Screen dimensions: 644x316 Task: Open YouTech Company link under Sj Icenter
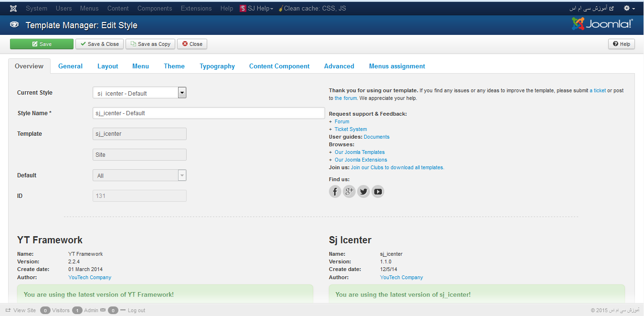coord(401,277)
